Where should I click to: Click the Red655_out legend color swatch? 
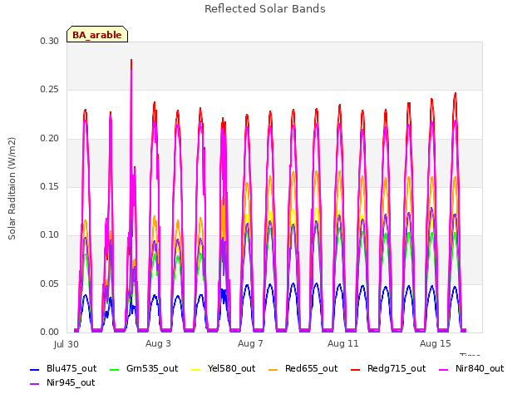273,369
